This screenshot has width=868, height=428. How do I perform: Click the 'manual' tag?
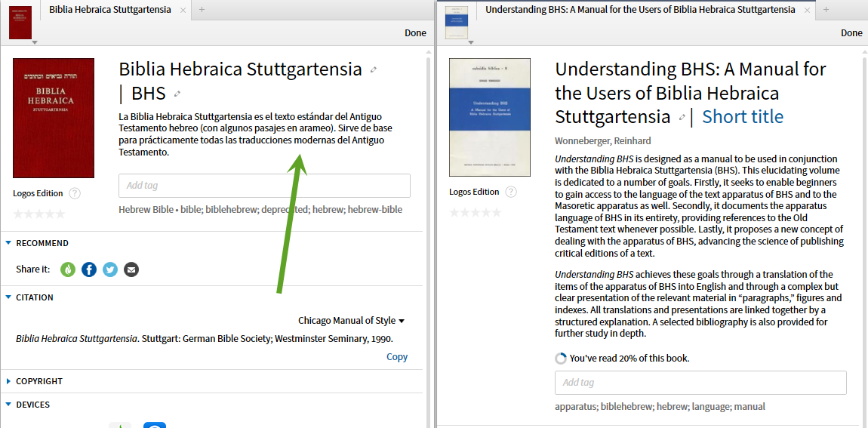click(749, 406)
